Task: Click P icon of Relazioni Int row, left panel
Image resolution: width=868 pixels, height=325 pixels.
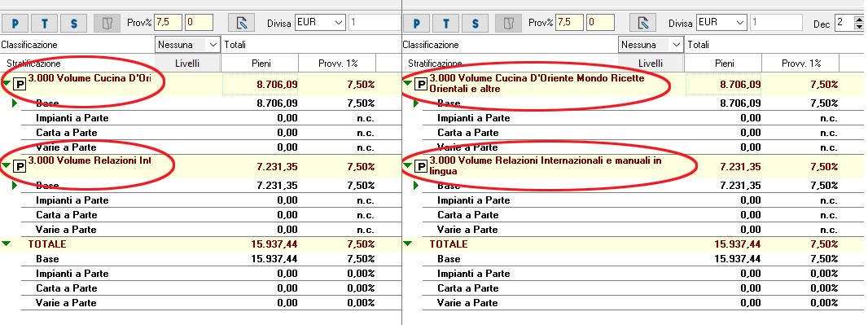Action: [20, 167]
